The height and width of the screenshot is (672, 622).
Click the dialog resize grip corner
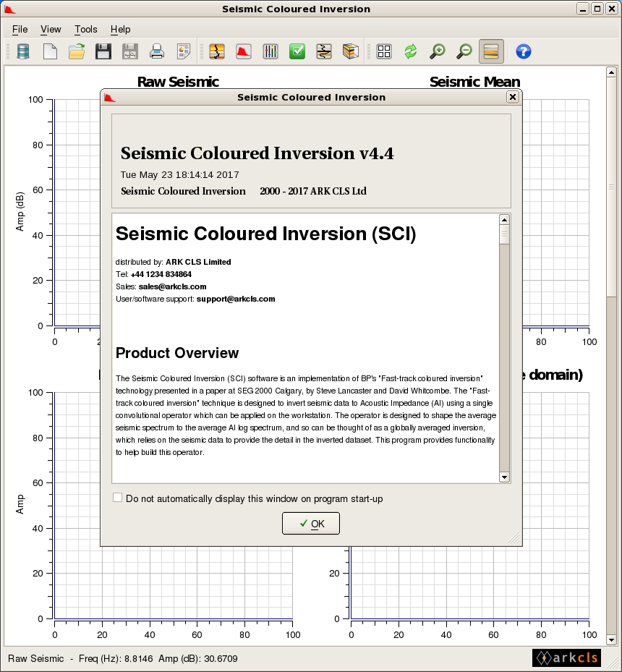point(514,538)
